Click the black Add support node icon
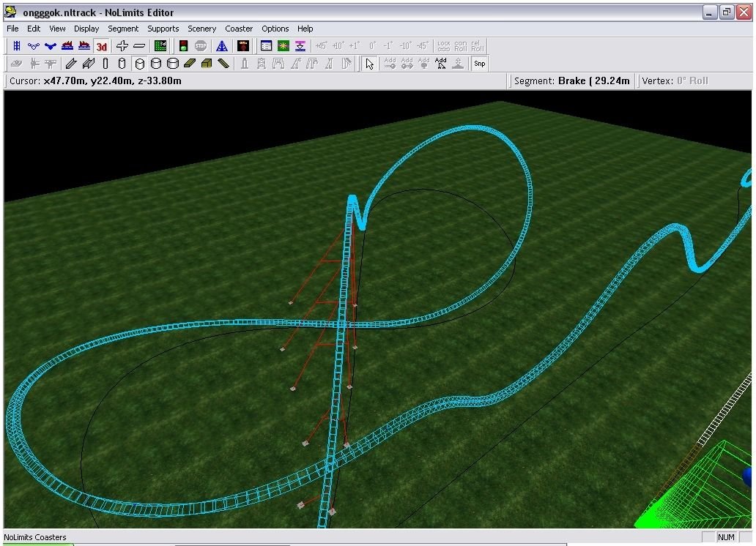Viewport: 756px width, 546px height. tap(441, 64)
